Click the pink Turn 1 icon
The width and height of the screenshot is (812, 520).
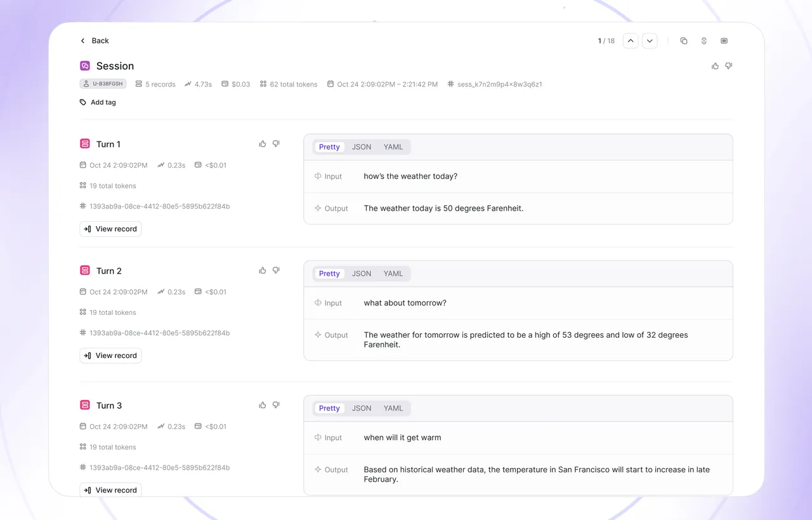[x=85, y=144]
